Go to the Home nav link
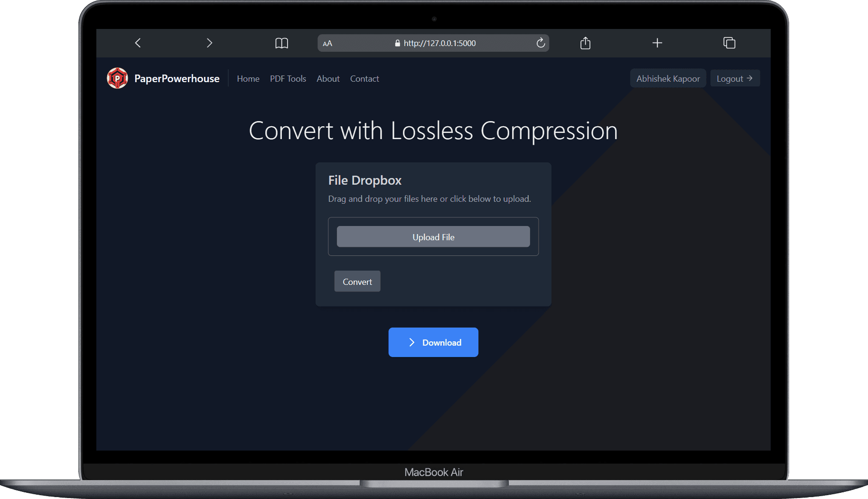The image size is (868, 499). 248,79
